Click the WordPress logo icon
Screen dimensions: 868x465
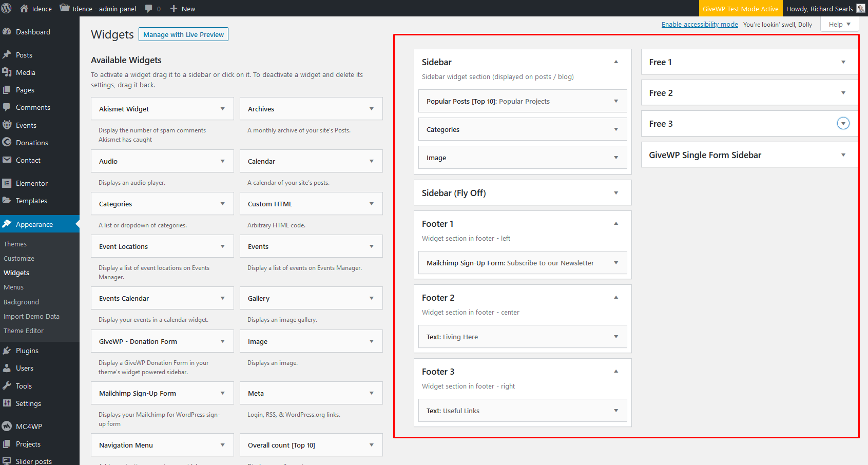click(x=7, y=8)
